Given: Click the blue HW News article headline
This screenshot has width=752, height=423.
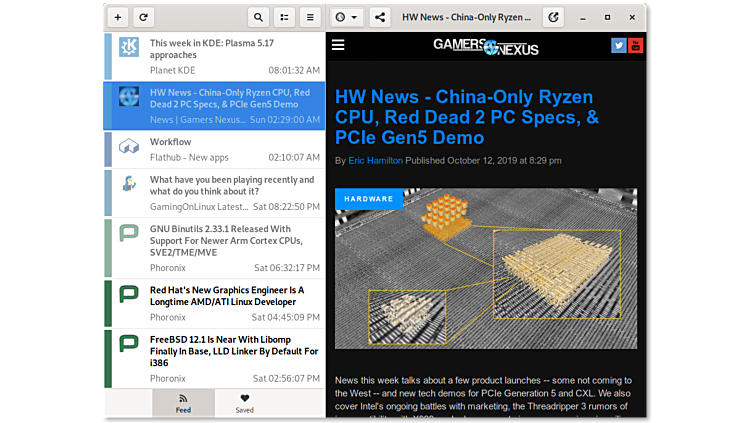Looking at the screenshot, I should tap(466, 117).
